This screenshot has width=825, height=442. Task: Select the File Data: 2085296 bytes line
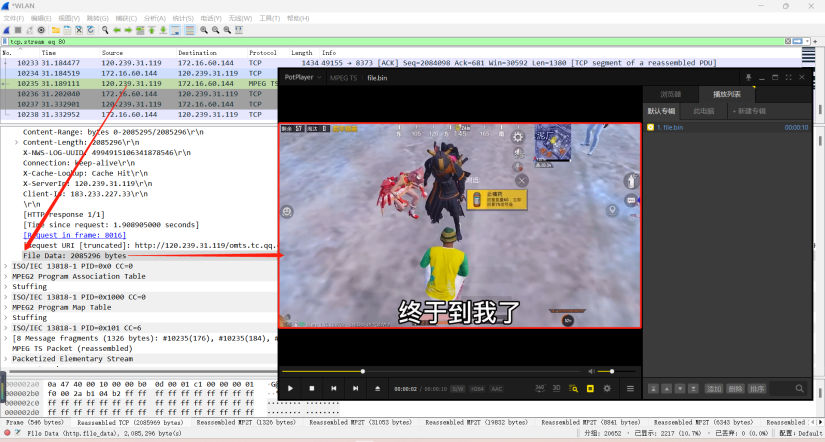(74, 256)
